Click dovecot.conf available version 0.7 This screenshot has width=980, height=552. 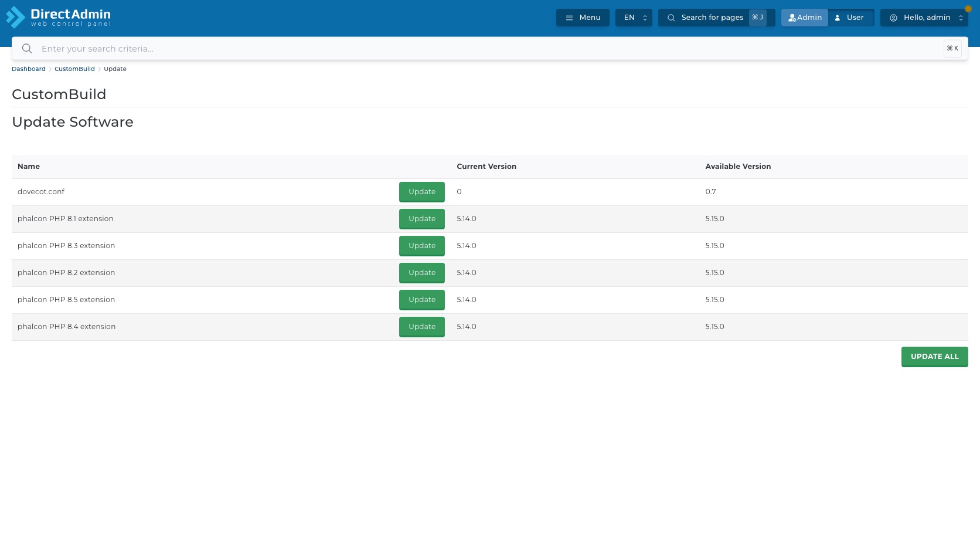pos(710,192)
